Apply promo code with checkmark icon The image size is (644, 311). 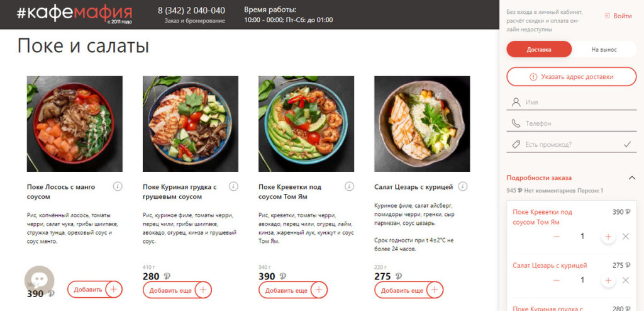pos(627,144)
